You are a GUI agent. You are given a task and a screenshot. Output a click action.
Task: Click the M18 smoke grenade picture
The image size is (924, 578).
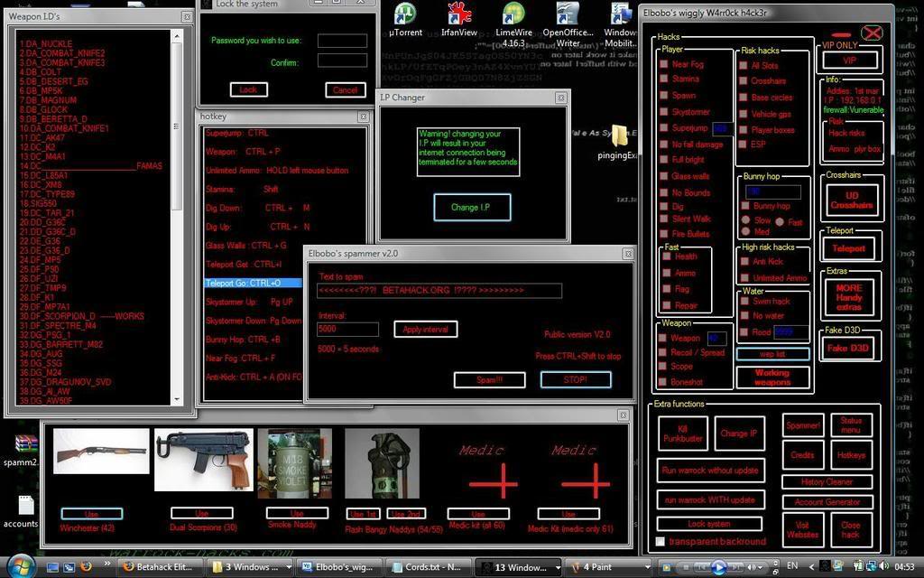pos(295,463)
